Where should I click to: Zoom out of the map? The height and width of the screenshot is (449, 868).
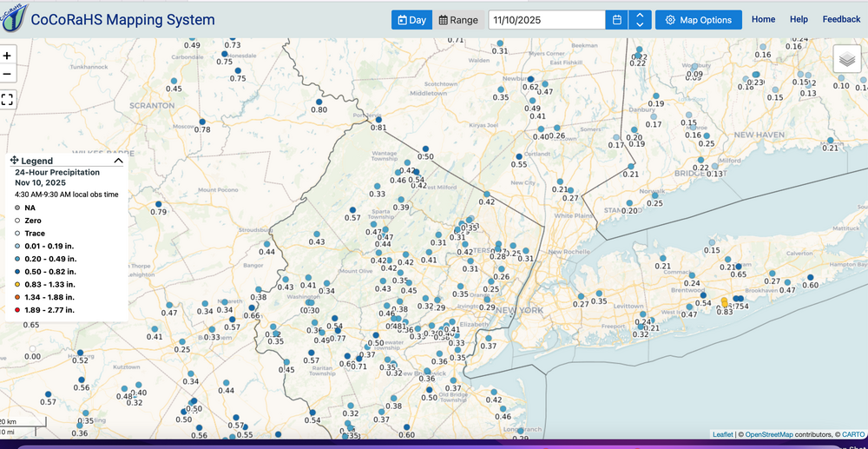8,75
